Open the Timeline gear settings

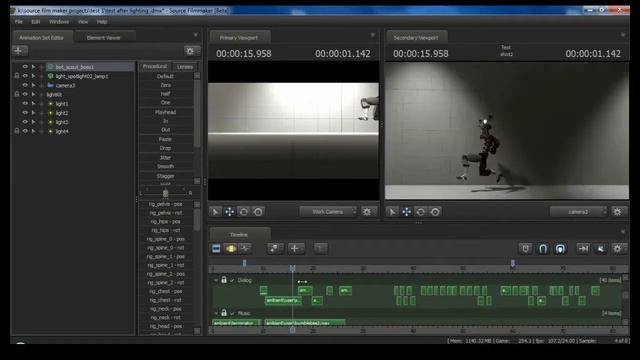tap(618, 249)
